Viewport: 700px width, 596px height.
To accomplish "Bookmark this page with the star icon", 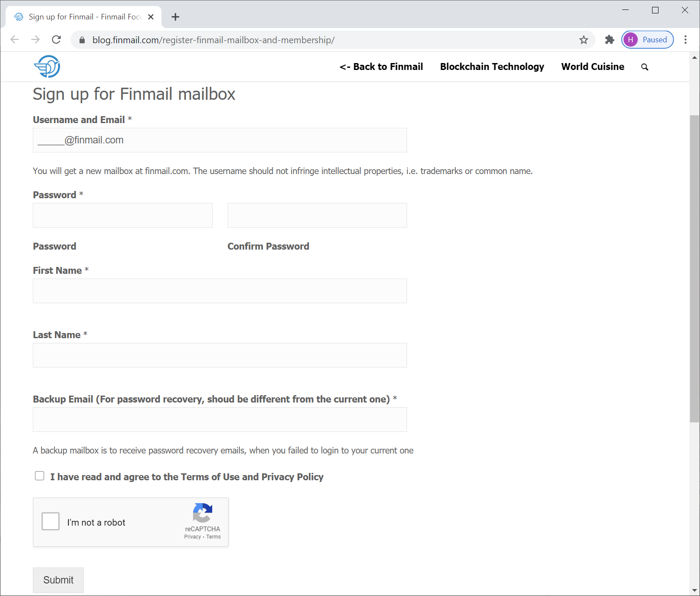I will (584, 40).
